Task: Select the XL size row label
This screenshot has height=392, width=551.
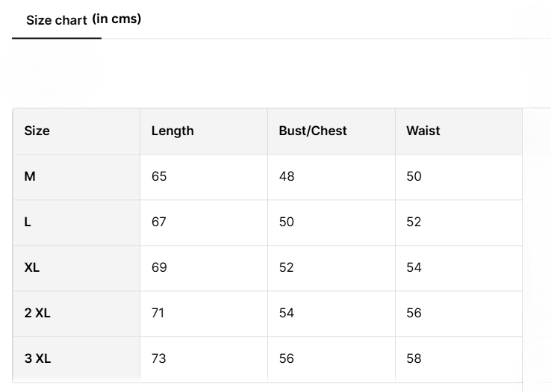Action: [32, 267]
